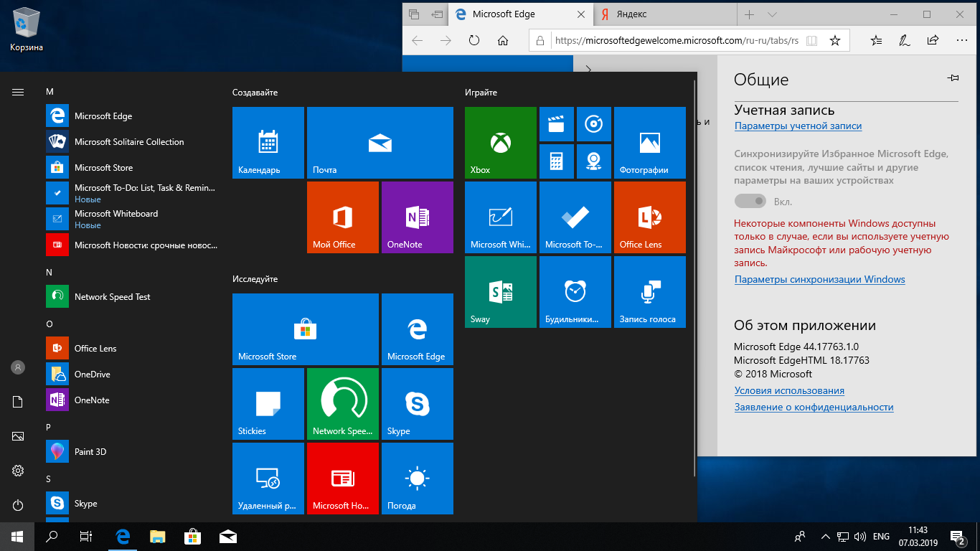Open the Camera small tile

point(594,161)
